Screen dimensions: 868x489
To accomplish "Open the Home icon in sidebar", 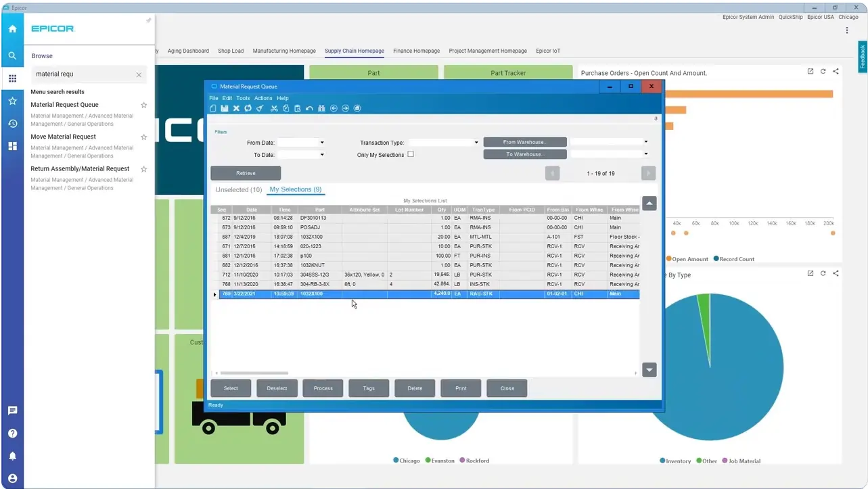I will point(12,29).
